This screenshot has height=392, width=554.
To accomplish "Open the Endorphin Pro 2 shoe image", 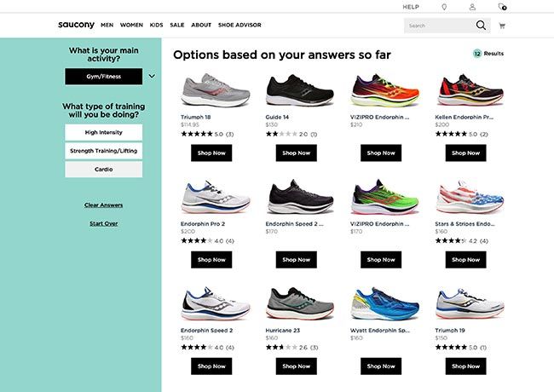I will (215, 197).
